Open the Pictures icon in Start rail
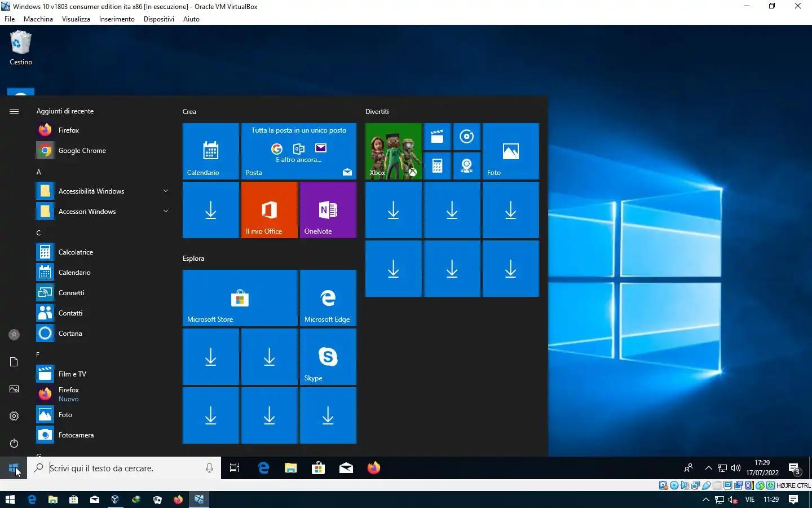Screen dimensions: 812x508 click(14, 389)
